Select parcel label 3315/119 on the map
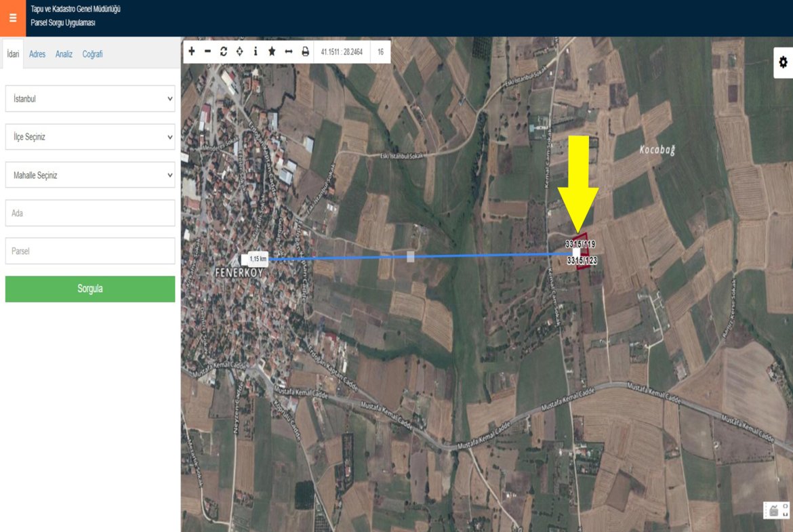This screenshot has width=793, height=532. point(580,244)
